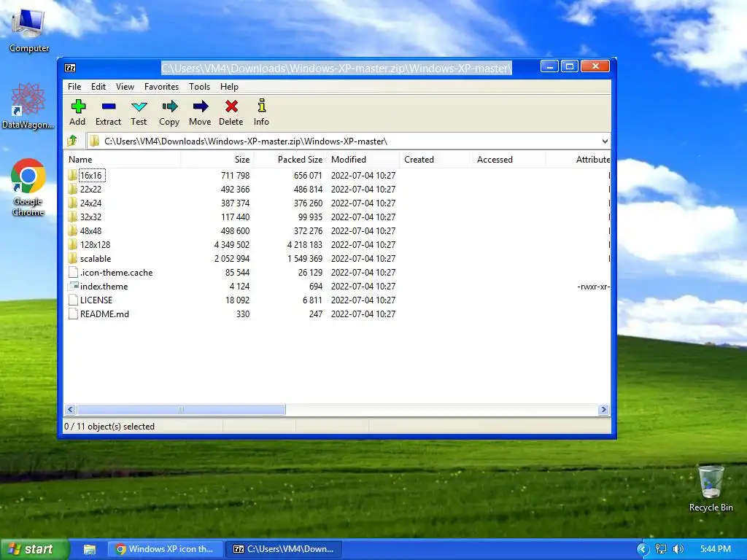Click the volume speaker tray icon
Image resolution: width=747 pixels, height=560 pixels.
[x=678, y=549]
